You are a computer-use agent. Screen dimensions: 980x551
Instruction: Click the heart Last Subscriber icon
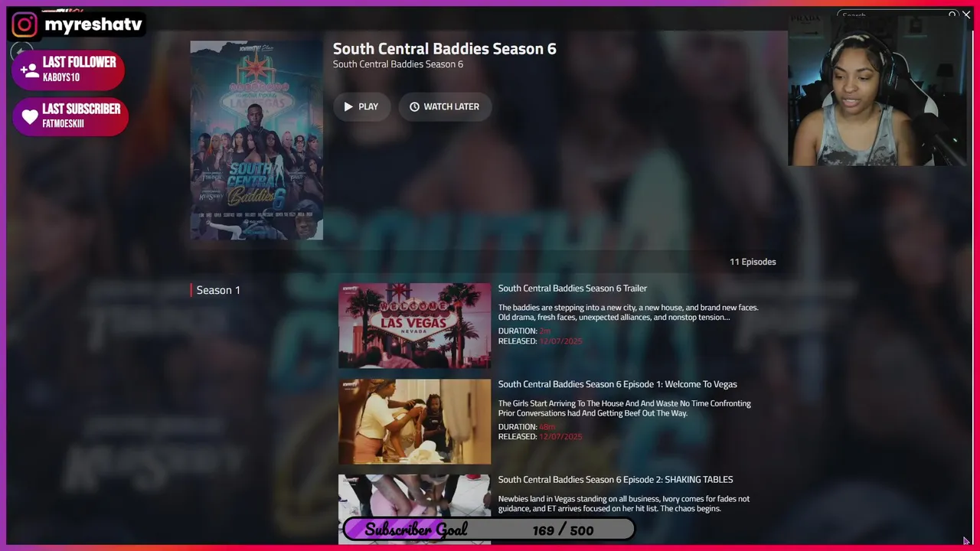(30, 117)
